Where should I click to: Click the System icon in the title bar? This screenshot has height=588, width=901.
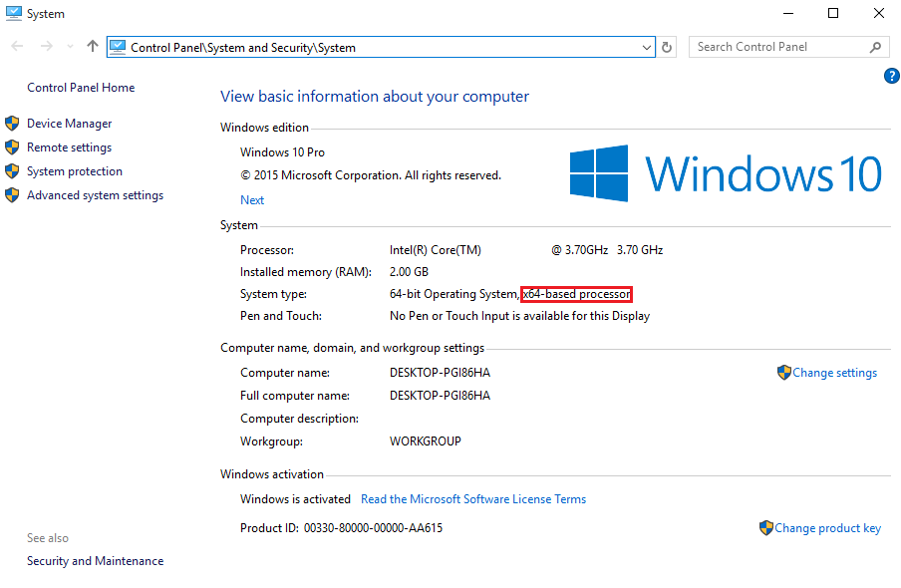[13, 13]
